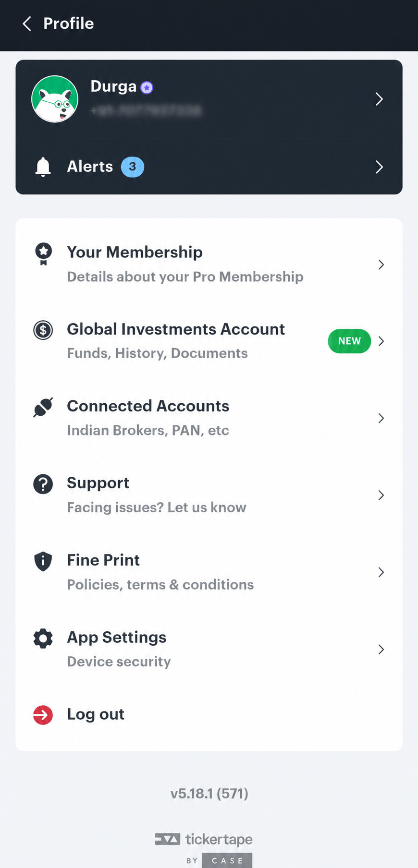Click the purple star badge beside Durga
The image size is (418, 868).
147,87
